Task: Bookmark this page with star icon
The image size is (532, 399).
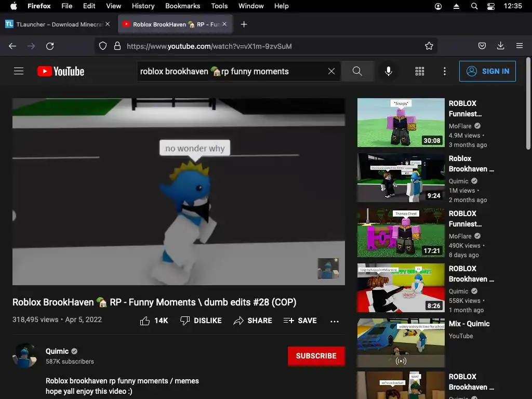Action: 429,46
